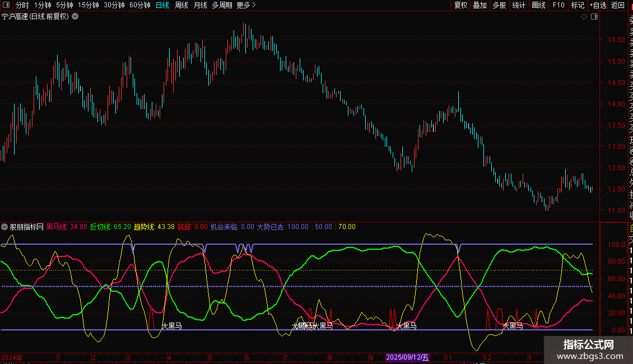Open the 标记 marker tool
Viewport: 633px width, 364px height.
click(x=578, y=6)
